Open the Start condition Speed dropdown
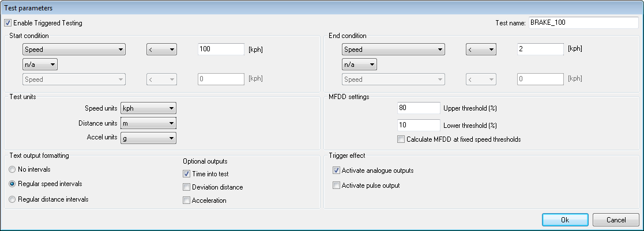The width and height of the screenshot is (644, 231). click(74, 50)
